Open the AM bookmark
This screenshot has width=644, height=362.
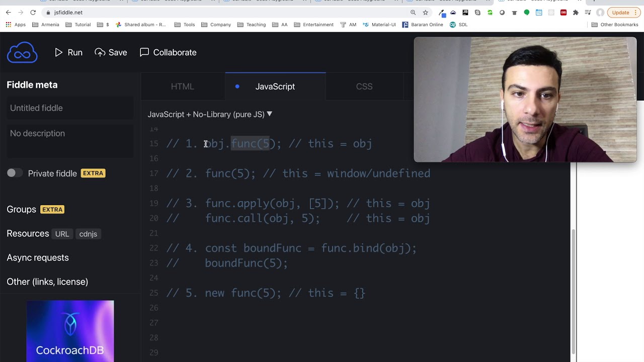point(348,25)
